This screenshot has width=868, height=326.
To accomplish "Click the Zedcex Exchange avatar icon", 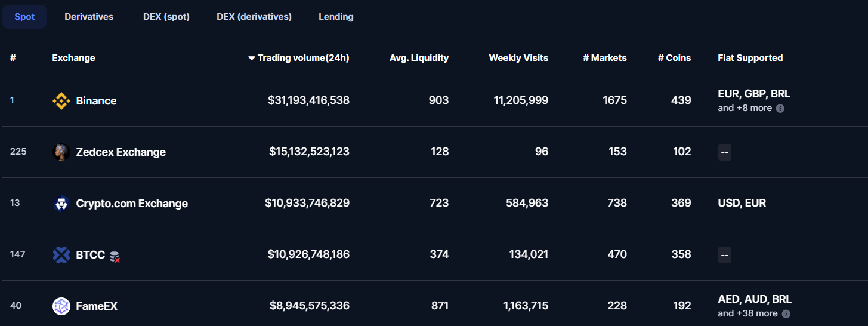I will coord(61,152).
